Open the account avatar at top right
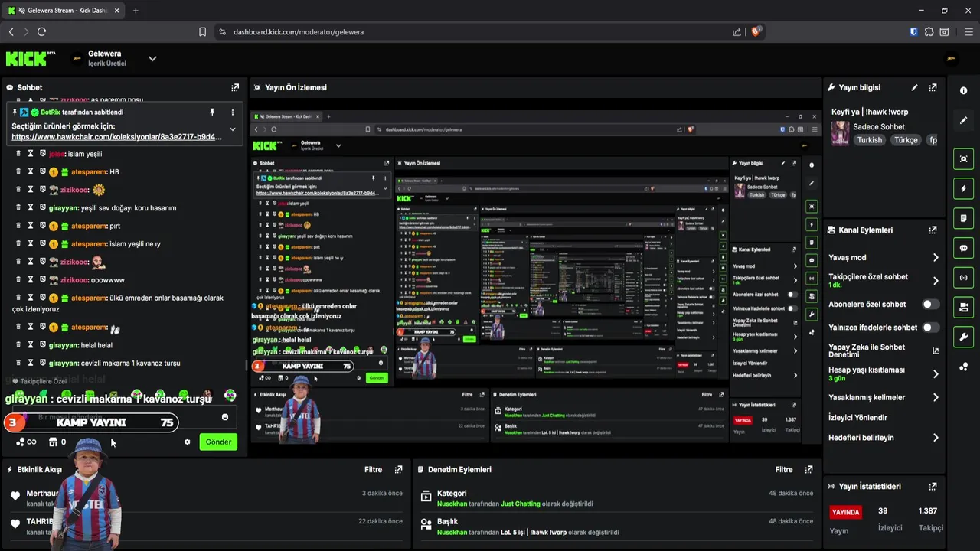Screen dimensions: 980x551 tap(952, 58)
